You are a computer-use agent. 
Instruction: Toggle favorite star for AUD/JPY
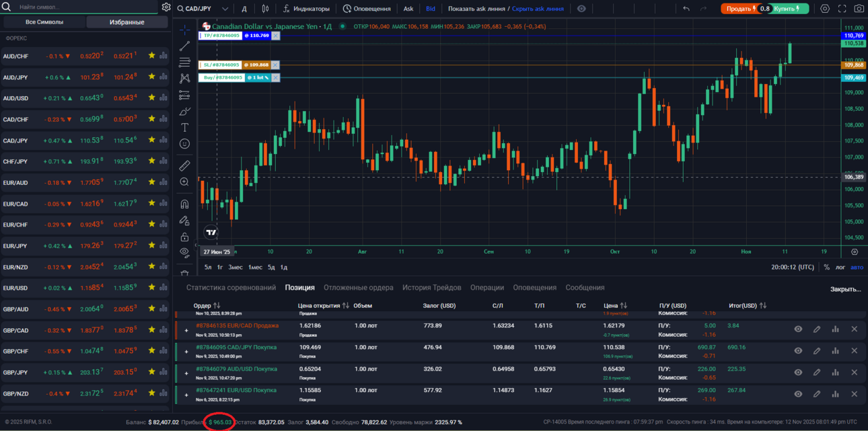point(151,77)
